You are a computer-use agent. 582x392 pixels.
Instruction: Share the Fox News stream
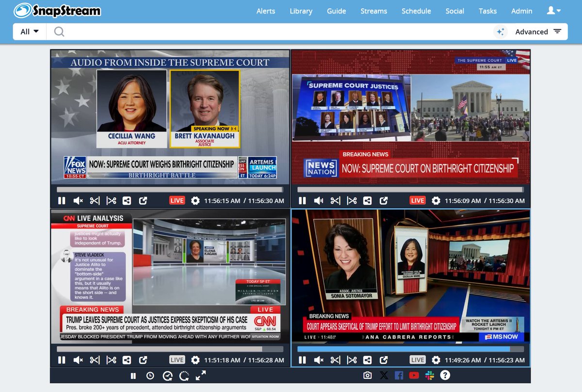(127, 200)
